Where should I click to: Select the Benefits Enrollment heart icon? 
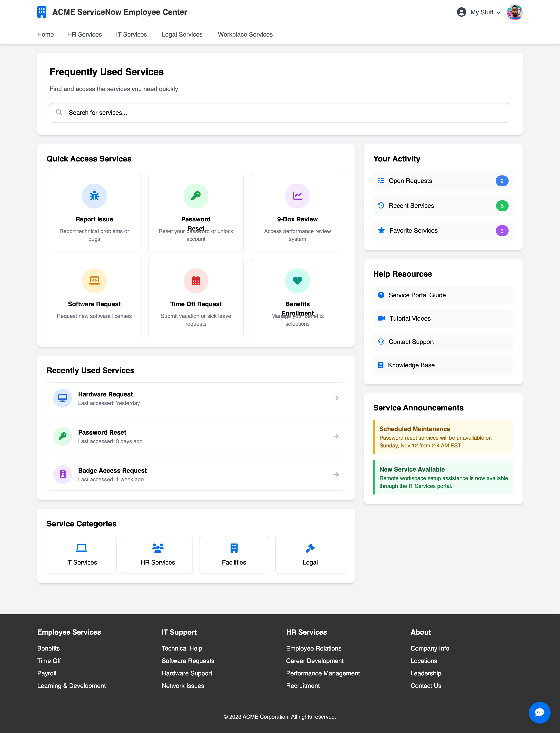297,281
